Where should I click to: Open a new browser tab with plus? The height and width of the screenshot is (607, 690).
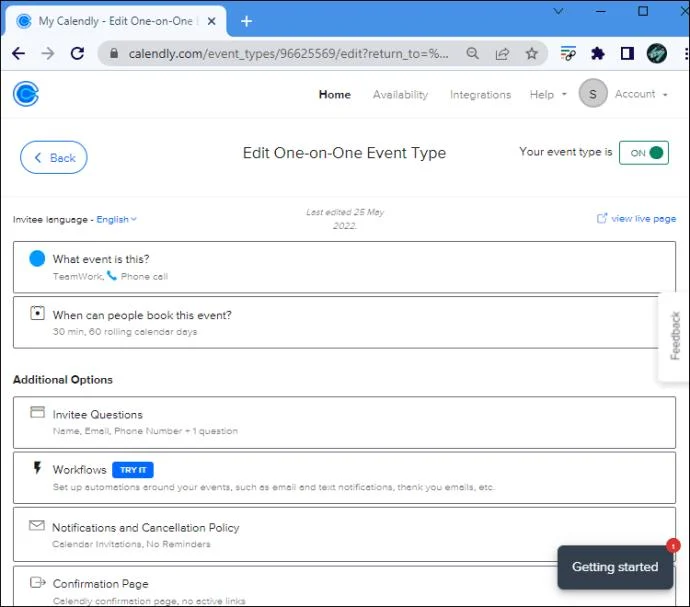pos(246,21)
